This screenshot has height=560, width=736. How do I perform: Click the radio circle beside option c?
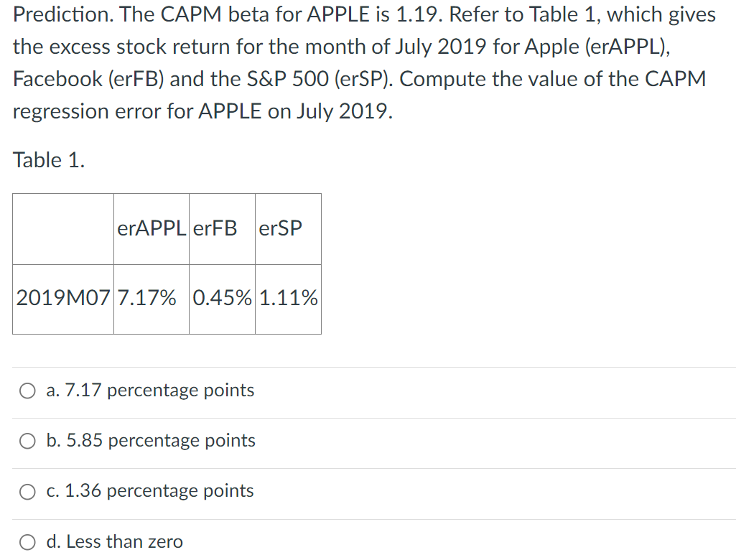(x=27, y=491)
